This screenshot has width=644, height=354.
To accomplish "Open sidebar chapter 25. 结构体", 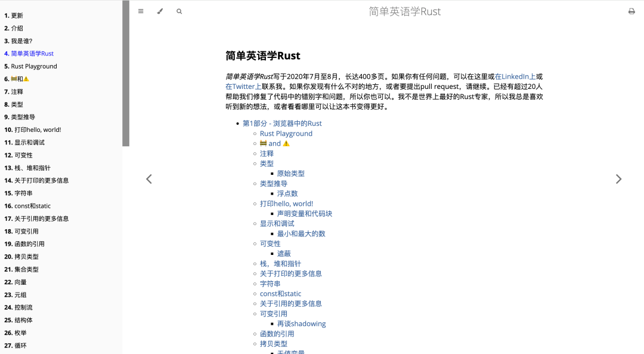I will [18, 320].
